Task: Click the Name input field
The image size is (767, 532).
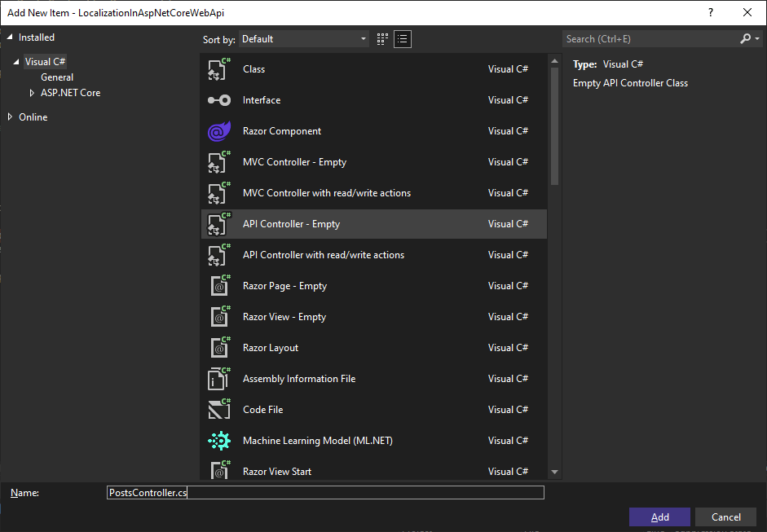Action: click(325, 492)
